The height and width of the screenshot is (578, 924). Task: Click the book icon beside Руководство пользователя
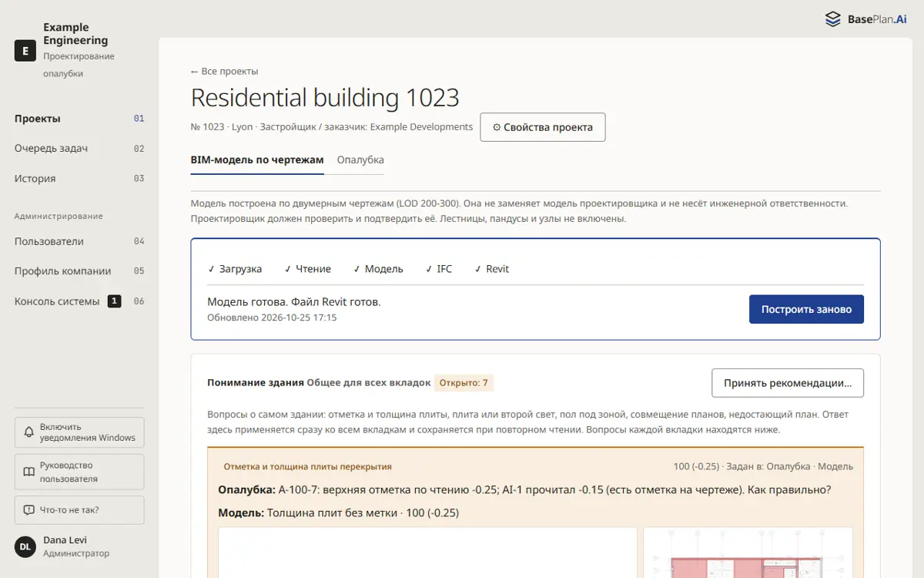28,472
